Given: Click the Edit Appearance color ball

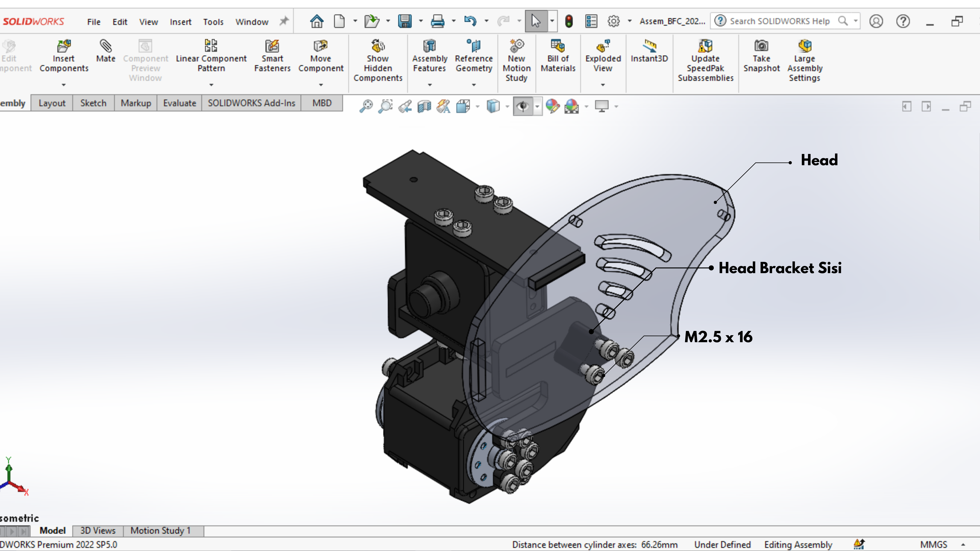Looking at the screenshot, I should click(552, 106).
